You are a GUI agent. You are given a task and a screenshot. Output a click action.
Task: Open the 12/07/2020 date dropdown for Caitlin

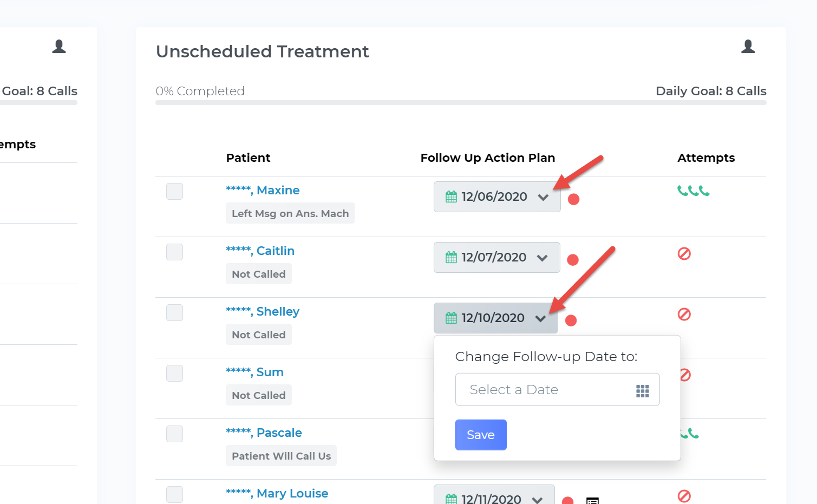coord(543,258)
